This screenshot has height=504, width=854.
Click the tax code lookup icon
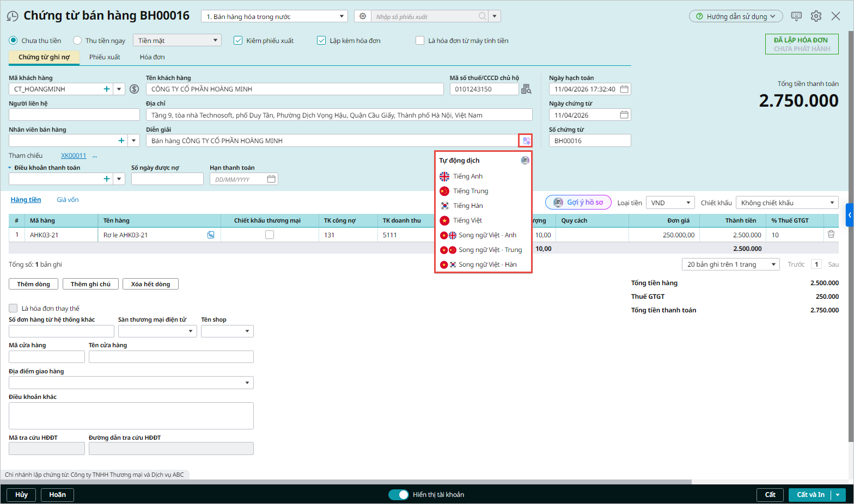click(x=526, y=89)
